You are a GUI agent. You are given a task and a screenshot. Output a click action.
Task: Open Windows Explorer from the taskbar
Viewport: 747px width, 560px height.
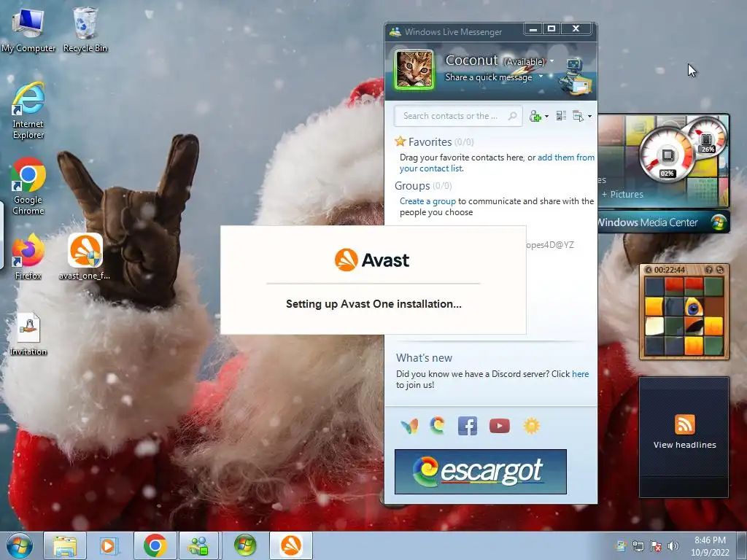click(65, 545)
